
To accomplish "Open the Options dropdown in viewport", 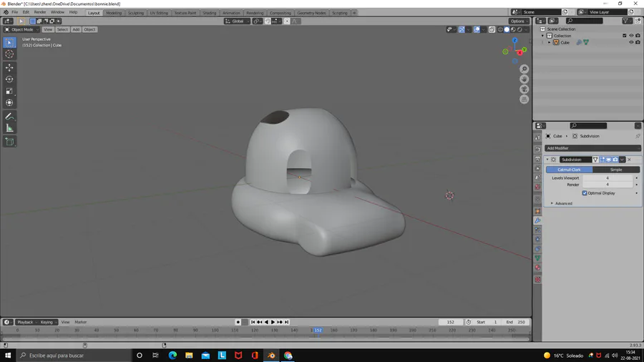I will (x=519, y=21).
